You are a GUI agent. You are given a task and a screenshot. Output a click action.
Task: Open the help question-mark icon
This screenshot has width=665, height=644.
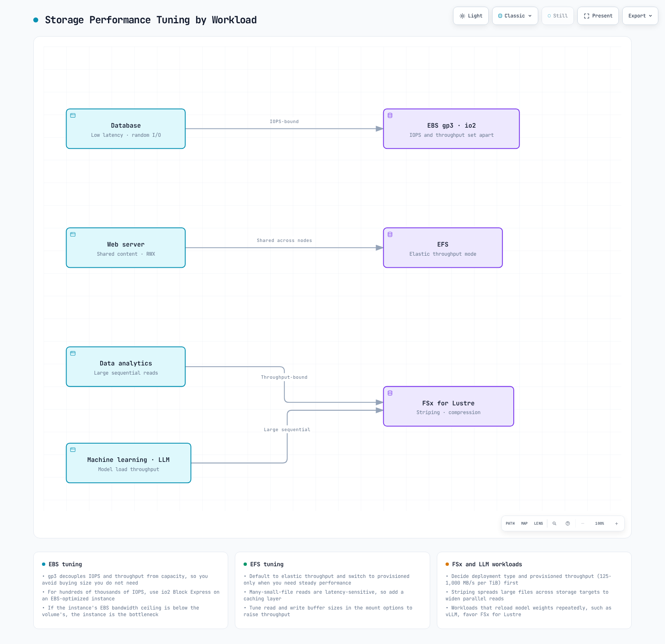[568, 523]
